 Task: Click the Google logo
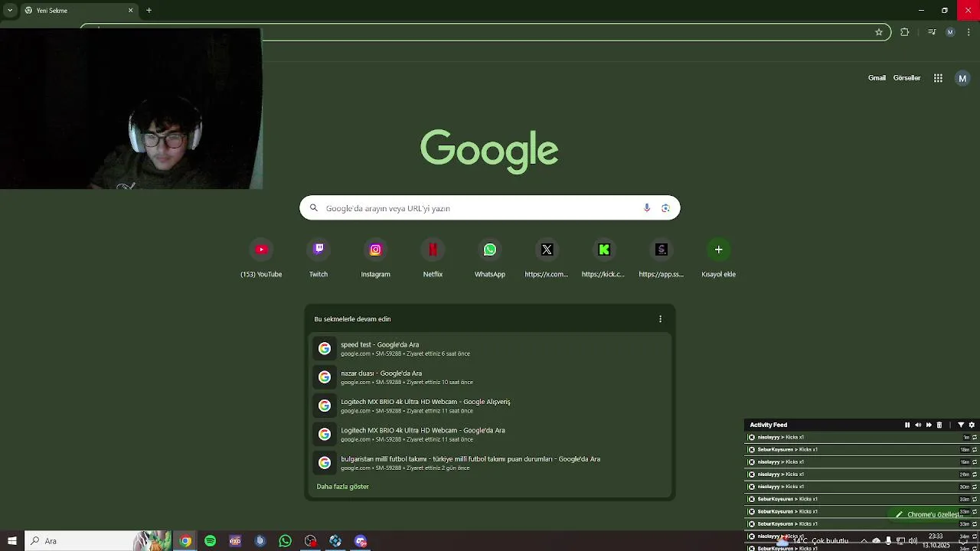click(x=489, y=151)
